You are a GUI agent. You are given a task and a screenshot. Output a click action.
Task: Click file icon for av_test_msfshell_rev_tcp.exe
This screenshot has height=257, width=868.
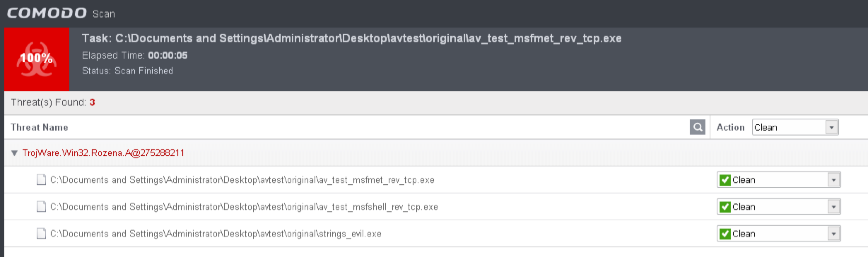pos(41,207)
